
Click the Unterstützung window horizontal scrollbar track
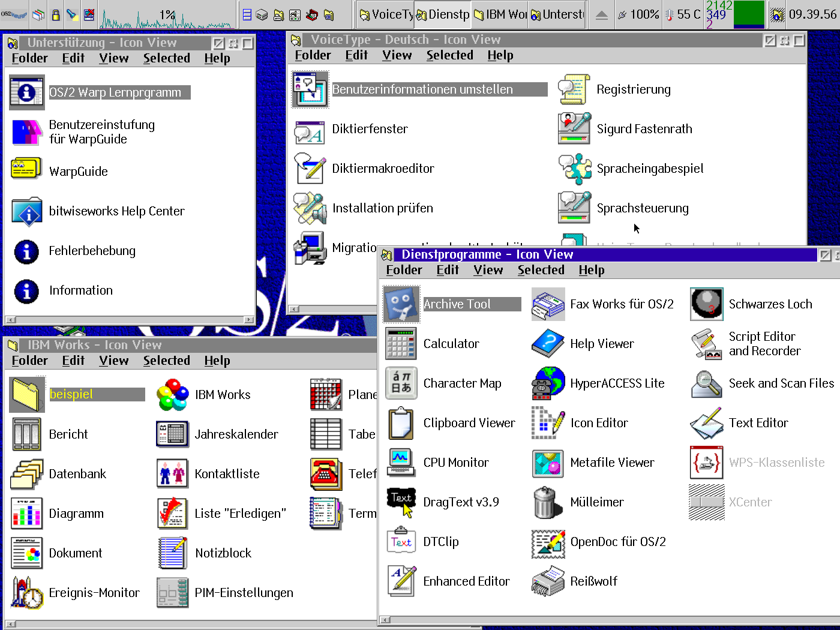[130, 320]
